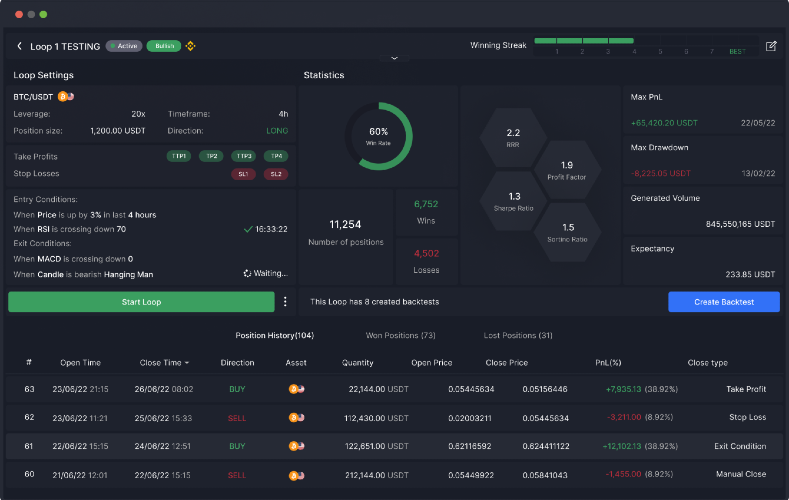Viewport: 789px width, 500px height.
Task: Click the Create Backtest button
Action: [724, 302]
